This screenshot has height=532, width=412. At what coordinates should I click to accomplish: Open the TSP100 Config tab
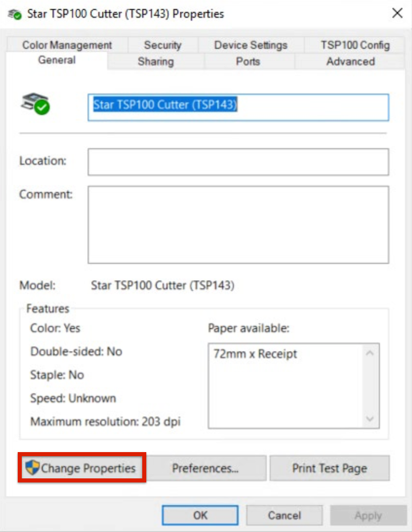(355, 45)
